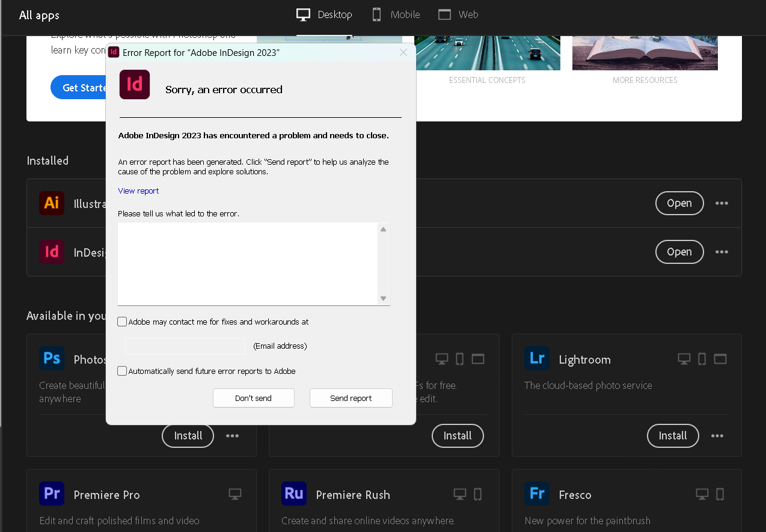Click the View report link
Screen dimensions: 766x532
138,191
